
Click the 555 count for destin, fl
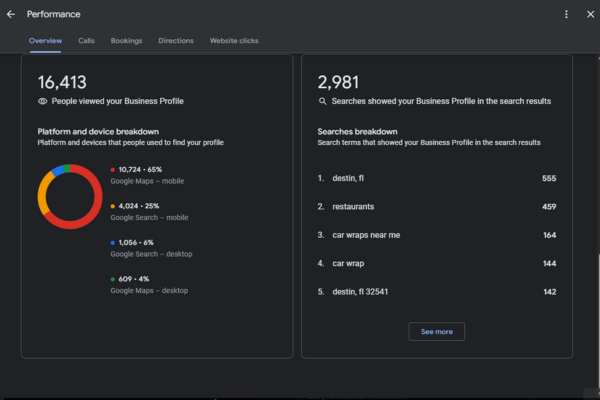549,178
